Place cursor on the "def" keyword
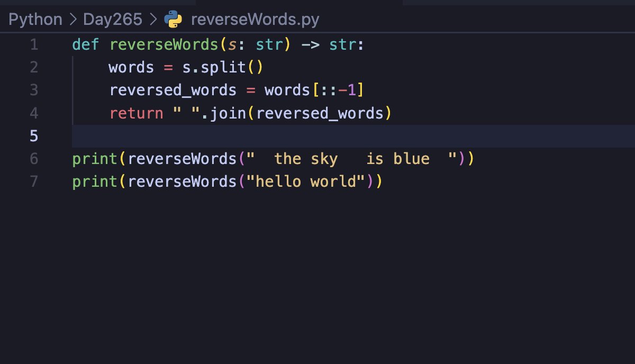Image resolution: width=635 pixels, height=364 pixels. (x=85, y=45)
